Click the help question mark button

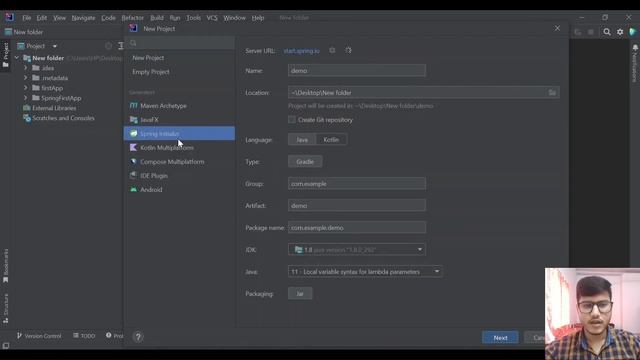tap(138, 337)
